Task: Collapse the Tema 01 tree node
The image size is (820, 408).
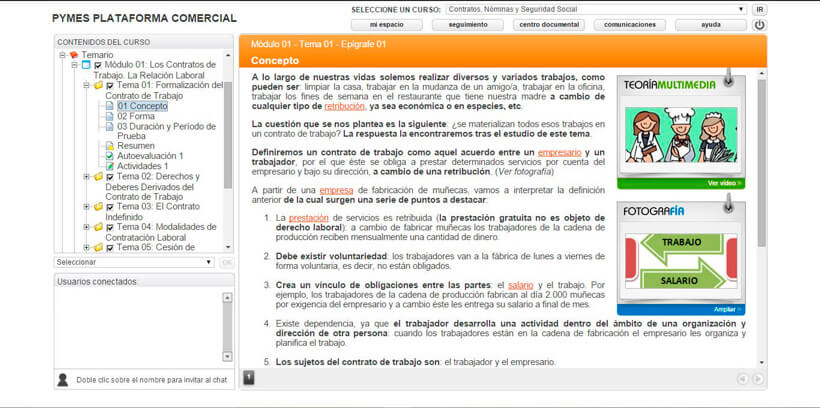Action: click(86, 85)
